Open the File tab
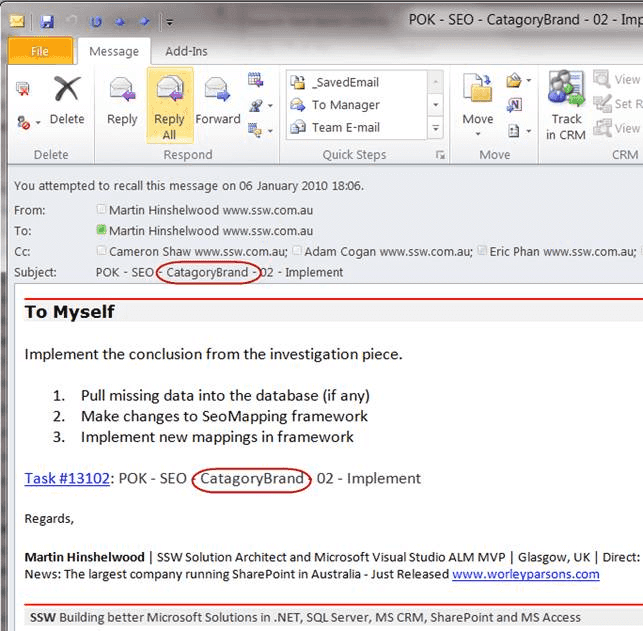The image size is (643, 631). coord(40,51)
